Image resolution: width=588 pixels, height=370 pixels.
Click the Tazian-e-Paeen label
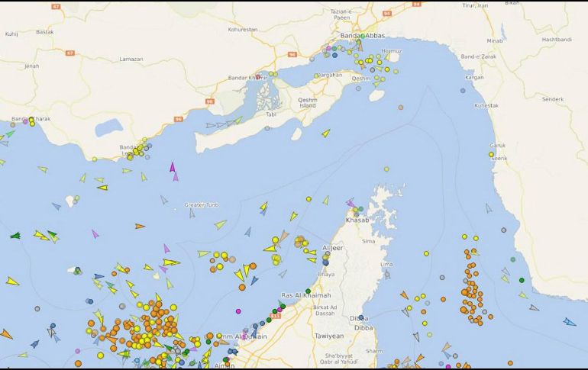[x=341, y=14]
